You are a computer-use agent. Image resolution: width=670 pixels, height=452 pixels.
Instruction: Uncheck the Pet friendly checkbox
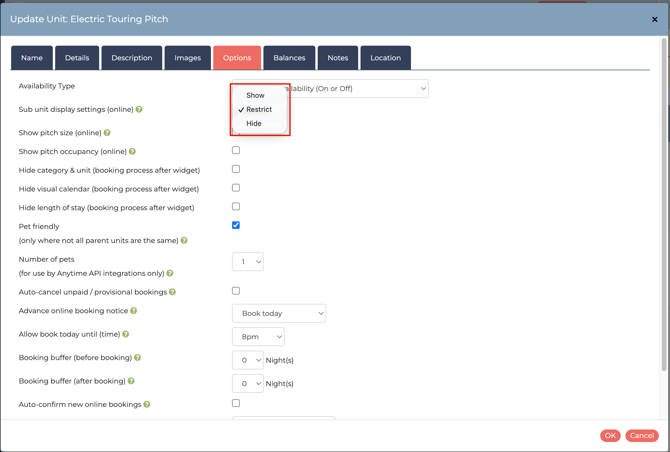236,225
